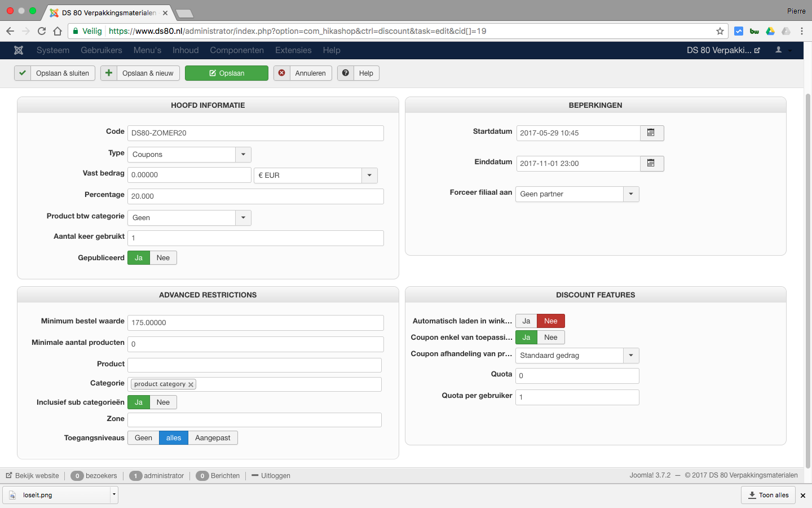Close the downloads bar

tap(803, 496)
